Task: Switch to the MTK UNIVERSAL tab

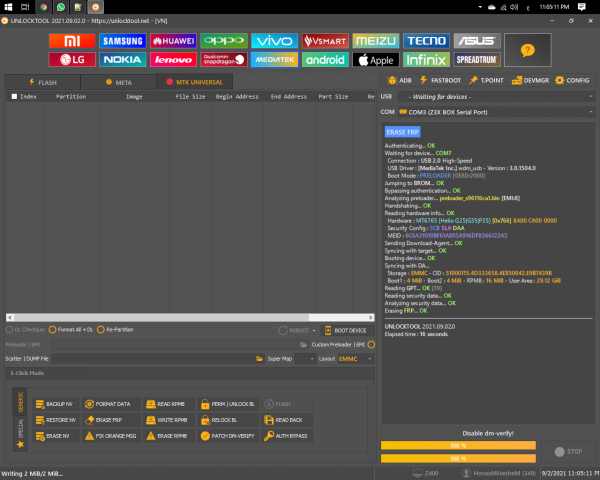Action: click(x=195, y=82)
